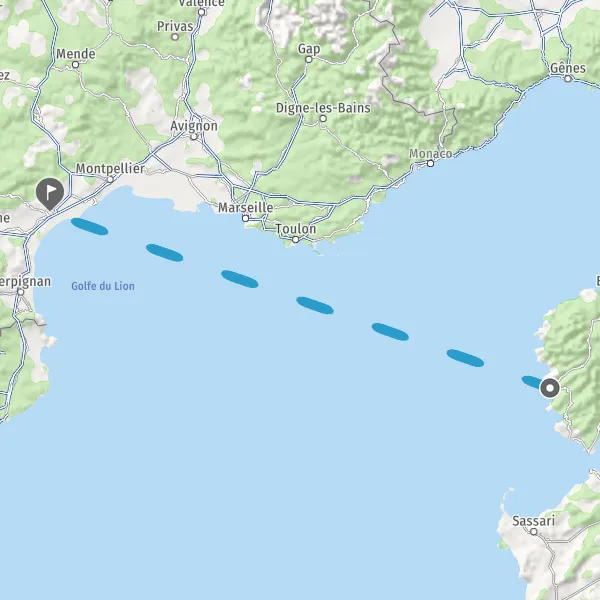This screenshot has height=600, width=600.
Task: Click the Monaco city marker dot
Action: (430, 164)
